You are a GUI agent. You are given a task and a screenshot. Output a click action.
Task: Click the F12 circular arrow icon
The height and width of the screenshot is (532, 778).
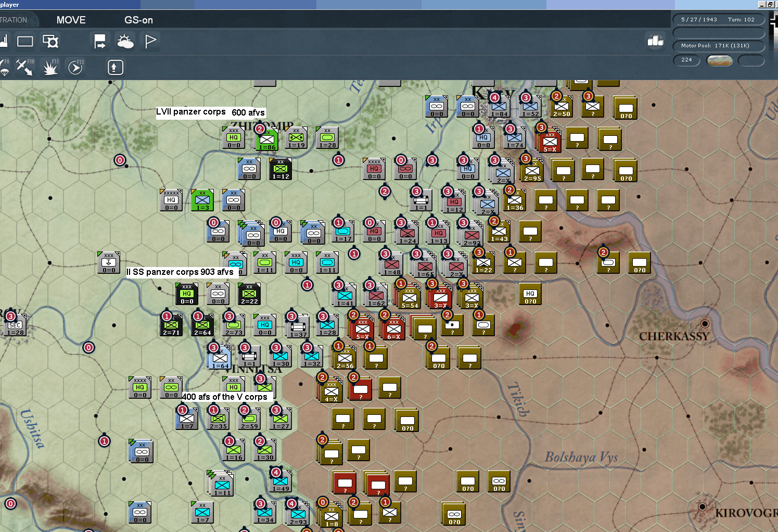click(x=76, y=67)
